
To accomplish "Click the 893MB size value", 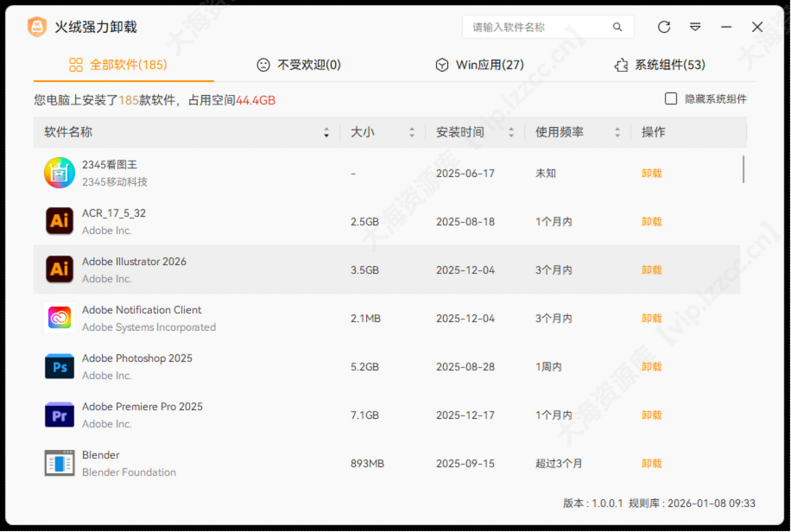I will pyautogui.click(x=367, y=464).
